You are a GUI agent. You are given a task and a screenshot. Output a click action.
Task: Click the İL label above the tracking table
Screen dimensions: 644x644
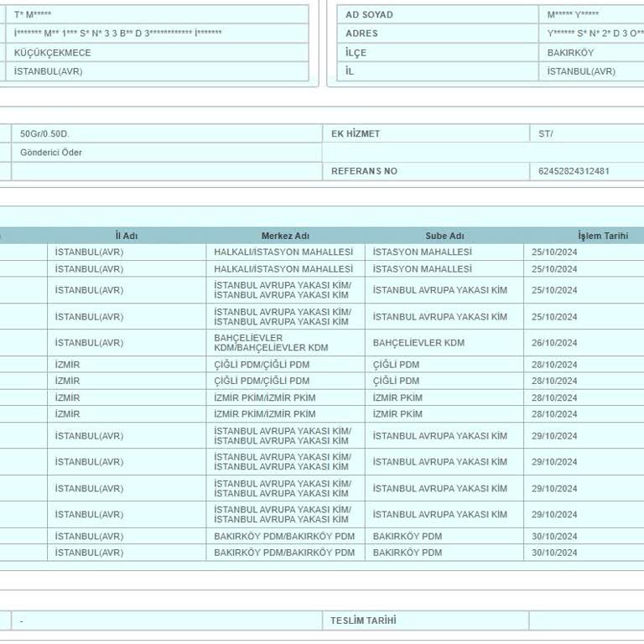[350, 71]
